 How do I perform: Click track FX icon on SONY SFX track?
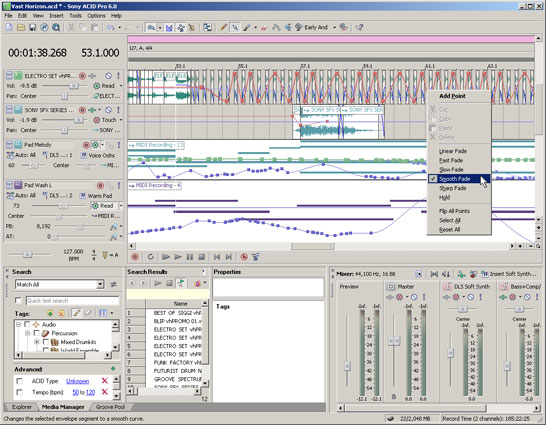92,110
